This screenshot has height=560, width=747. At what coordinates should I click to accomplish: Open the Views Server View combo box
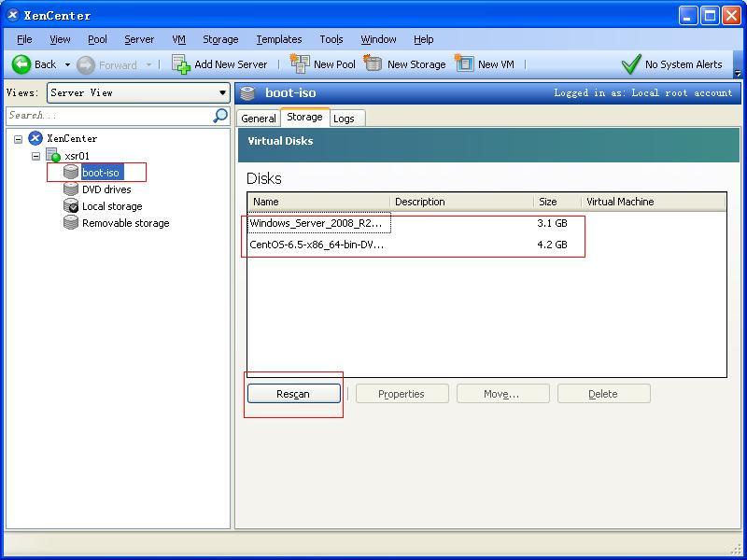coord(138,92)
